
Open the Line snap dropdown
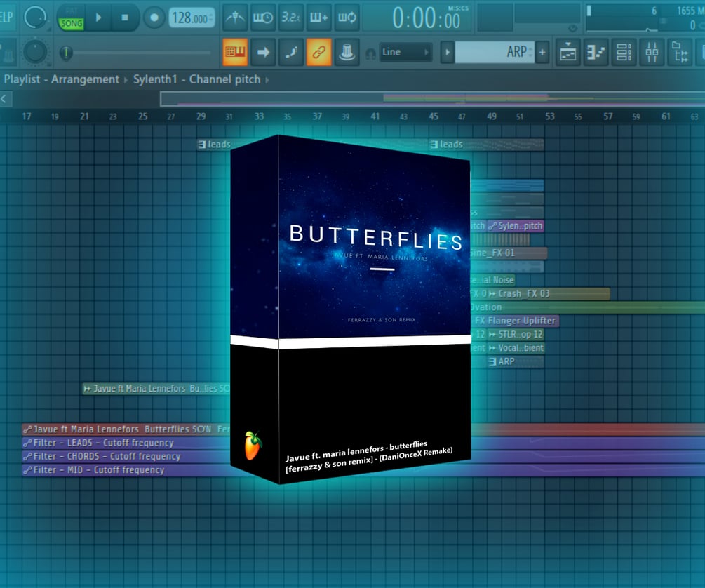pyautogui.click(x=405, y=52)
